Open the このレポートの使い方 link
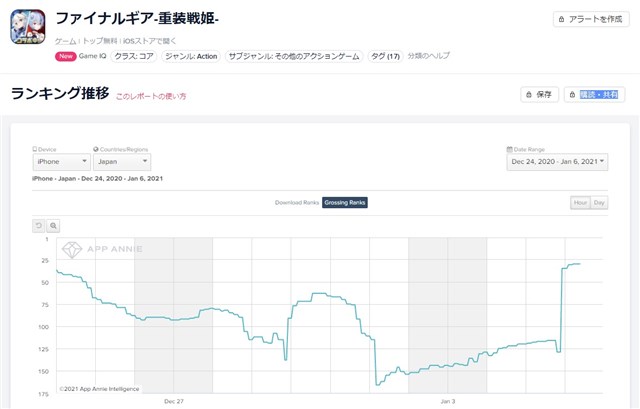640x409 pixels. (151, 96)
